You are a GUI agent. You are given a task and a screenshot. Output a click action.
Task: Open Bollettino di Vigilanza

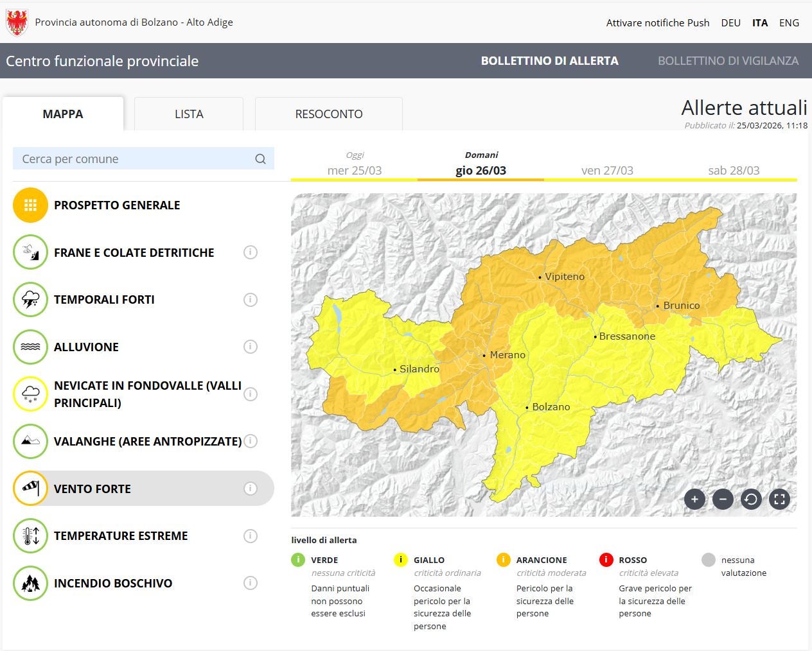click(x=728, y=61)
